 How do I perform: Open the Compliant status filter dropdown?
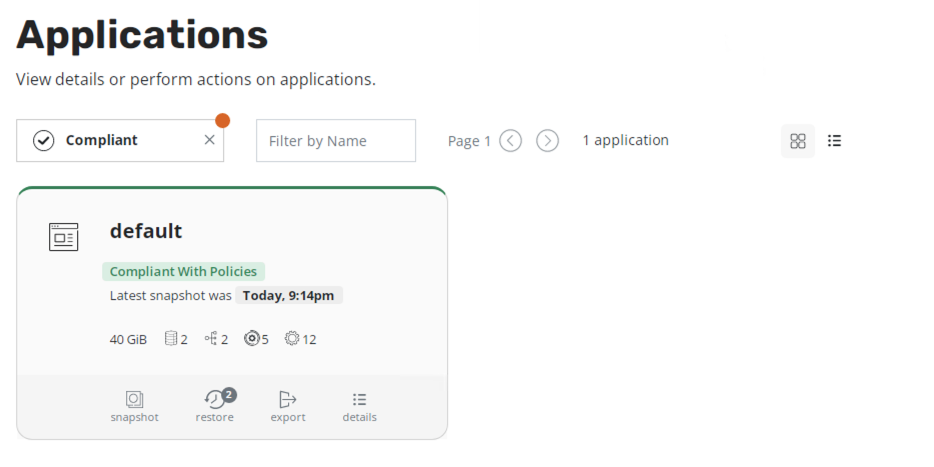(x=110, y=141)
